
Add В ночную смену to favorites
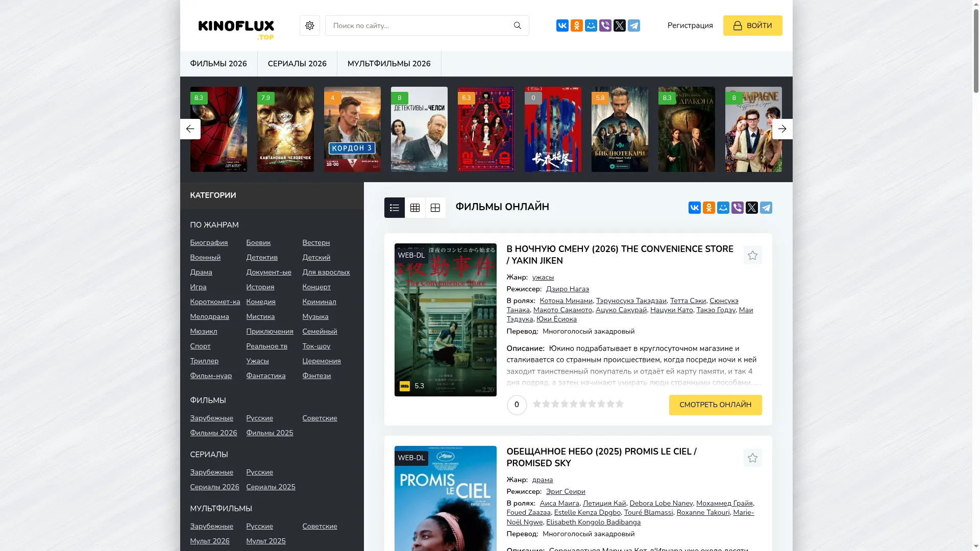[x=753, y=255]
